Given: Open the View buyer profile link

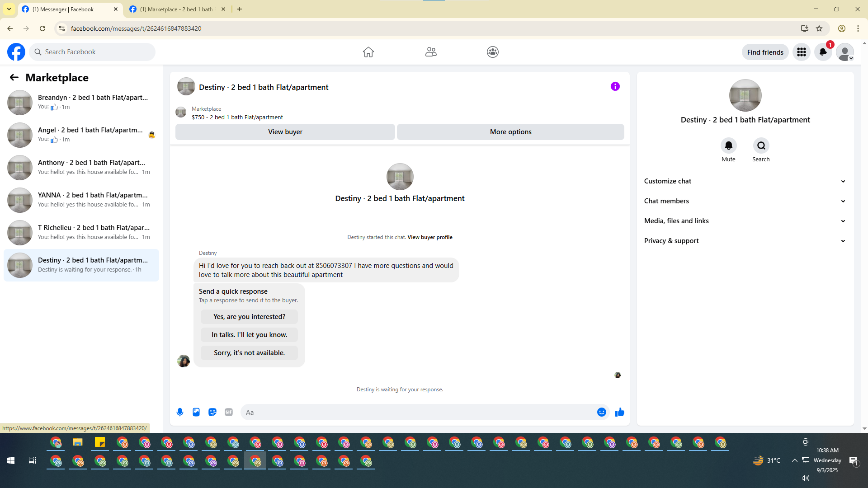Looking at the screenshot, I should click(x=430, y=237).
